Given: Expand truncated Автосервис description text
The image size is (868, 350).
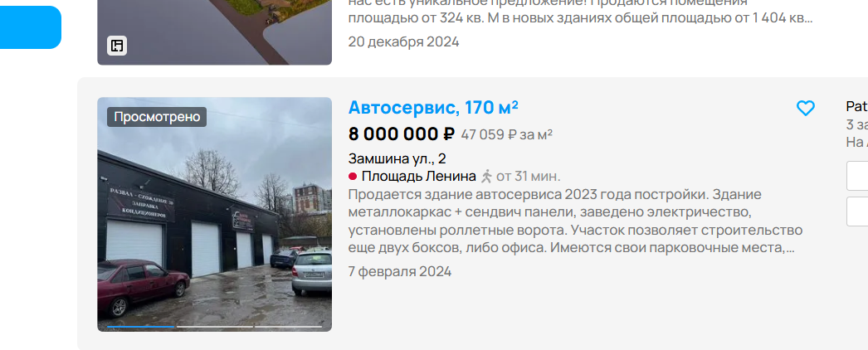Looking at the screenshot, I should click(575, 221).
